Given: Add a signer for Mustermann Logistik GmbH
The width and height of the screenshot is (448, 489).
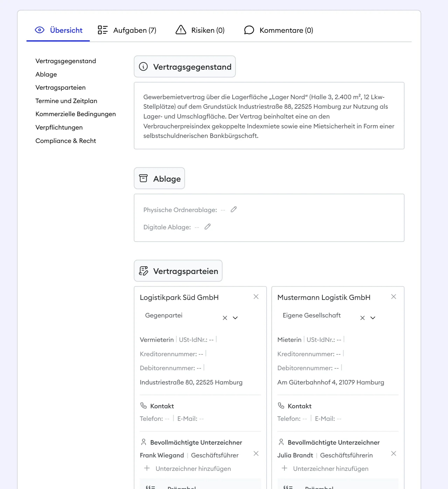Looking at the screenshot, I should (325, 468).
